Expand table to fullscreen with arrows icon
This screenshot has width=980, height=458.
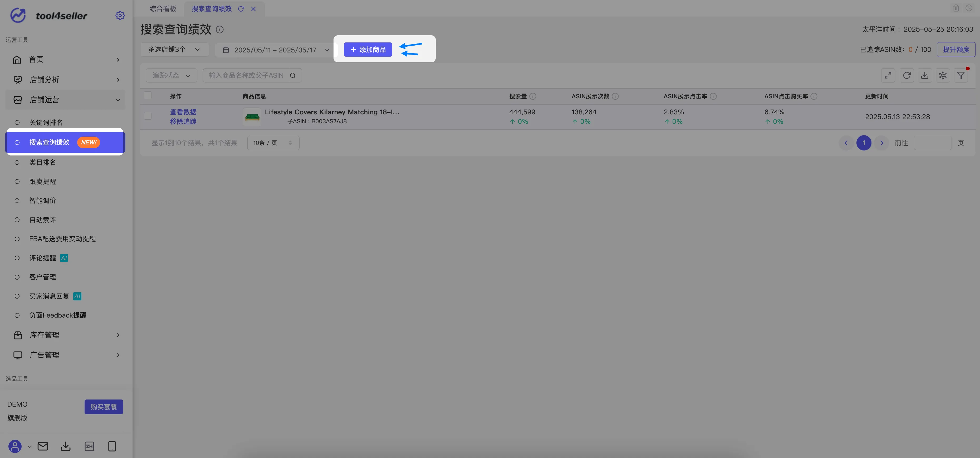click(888, 75)
